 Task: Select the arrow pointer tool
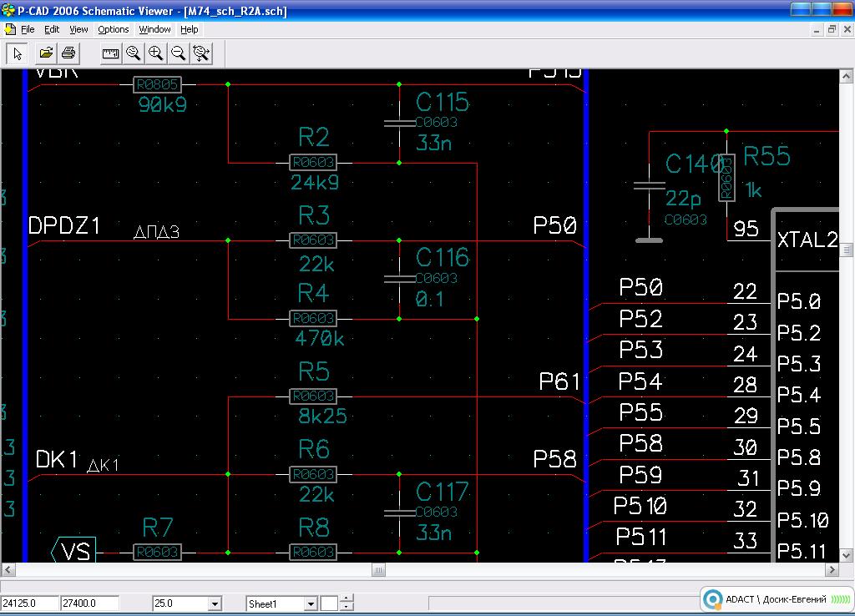pyautogui.click(x=18, y=53)
